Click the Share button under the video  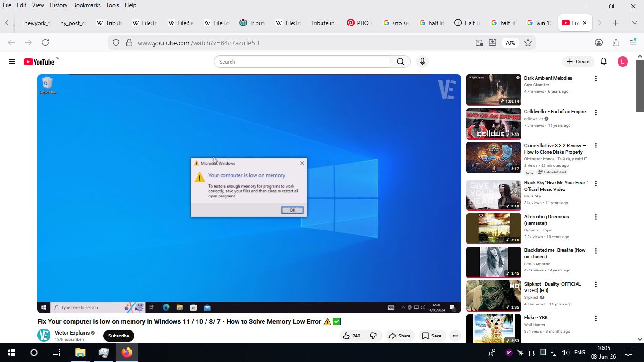pyautogui.click(x=399, y=336)
